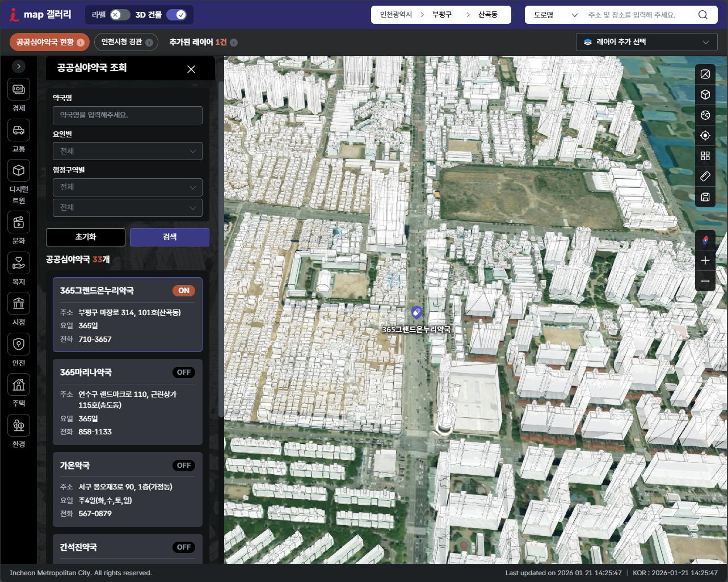This screenshot has width=728, height=582.
Task: Select the 디지털 트윈 cube icon in sidebar
Action: click(x=19, y=171)
